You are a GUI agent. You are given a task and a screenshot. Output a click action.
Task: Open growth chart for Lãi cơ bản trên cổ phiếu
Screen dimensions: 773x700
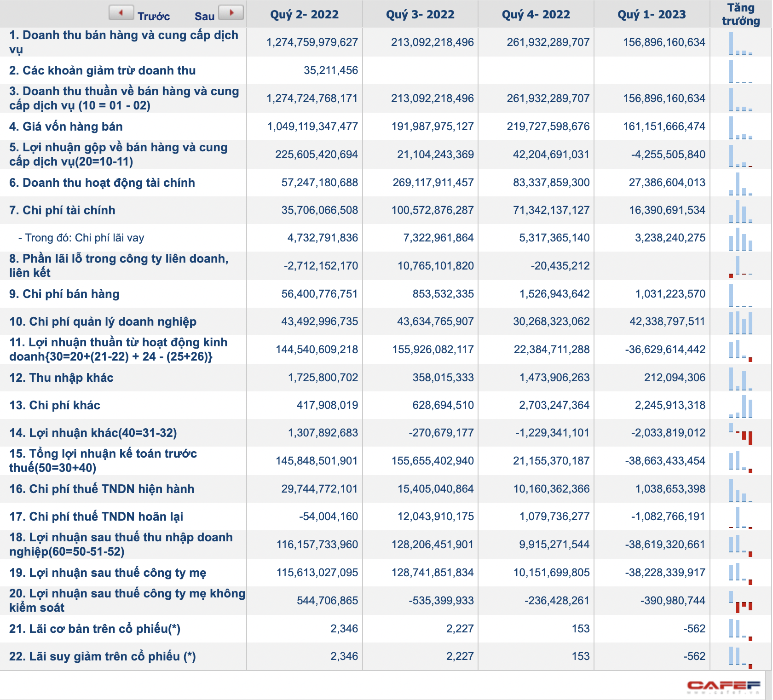(x=741, y=630)
